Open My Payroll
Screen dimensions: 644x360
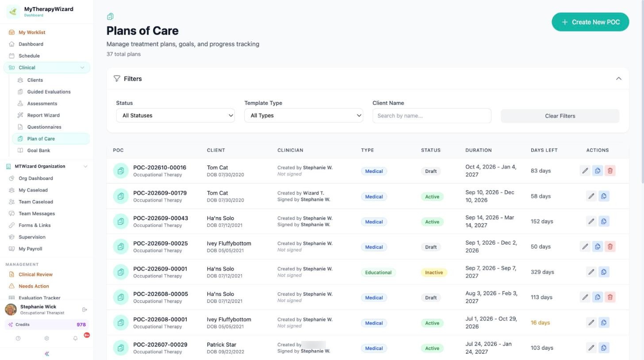click(x=30, y=249)
